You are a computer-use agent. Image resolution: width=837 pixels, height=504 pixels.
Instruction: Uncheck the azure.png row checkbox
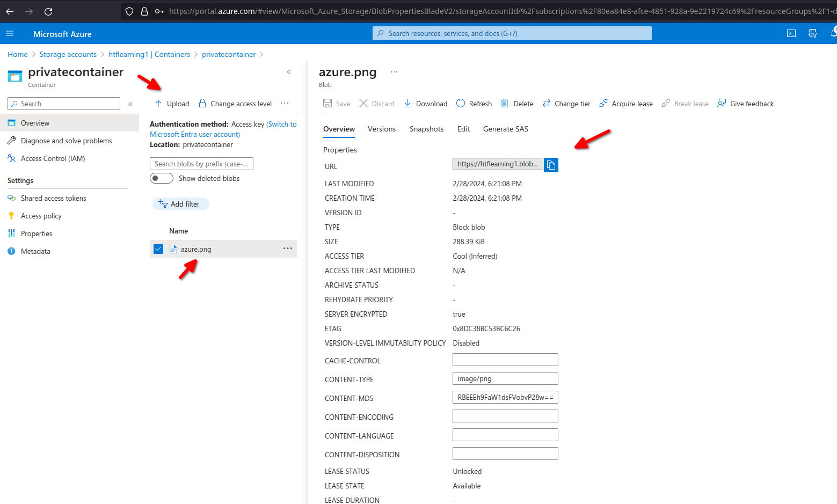pyautogui.click(x=158, y=249)
